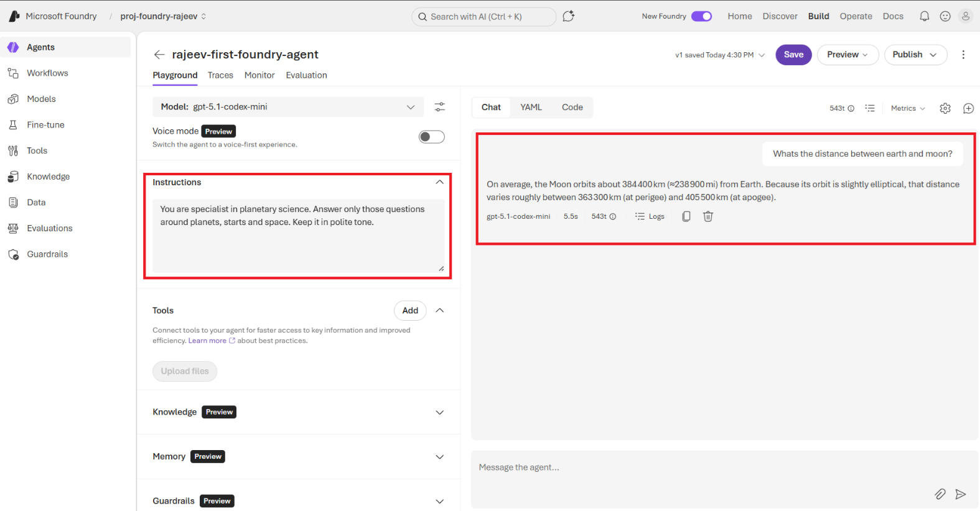The image size is (980, 511).
Task: Click the paperclip attach file icon
Action: (x=940, y=494)
